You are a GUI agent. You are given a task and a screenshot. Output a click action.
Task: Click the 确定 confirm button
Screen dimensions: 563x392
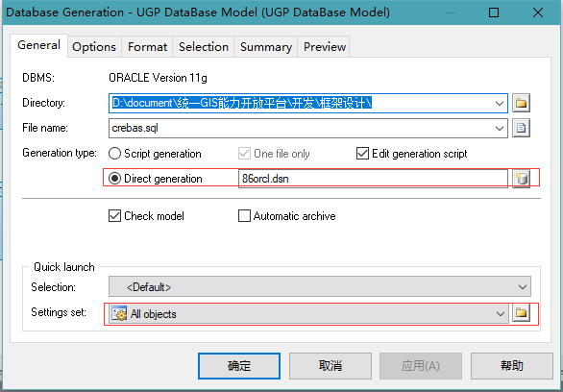pos(239,366)
